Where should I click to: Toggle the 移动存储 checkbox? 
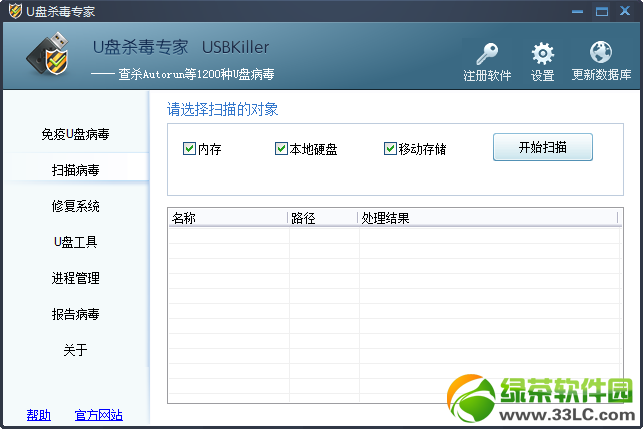pyautogui.click(x=390, y=148)
